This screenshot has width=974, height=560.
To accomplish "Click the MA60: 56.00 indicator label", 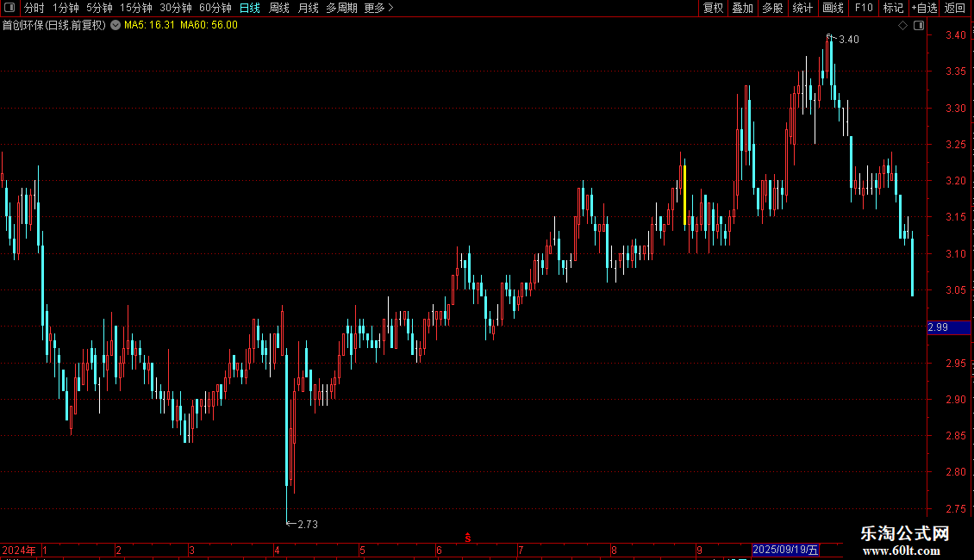I will pyautogui.click(x=209, y=25).
